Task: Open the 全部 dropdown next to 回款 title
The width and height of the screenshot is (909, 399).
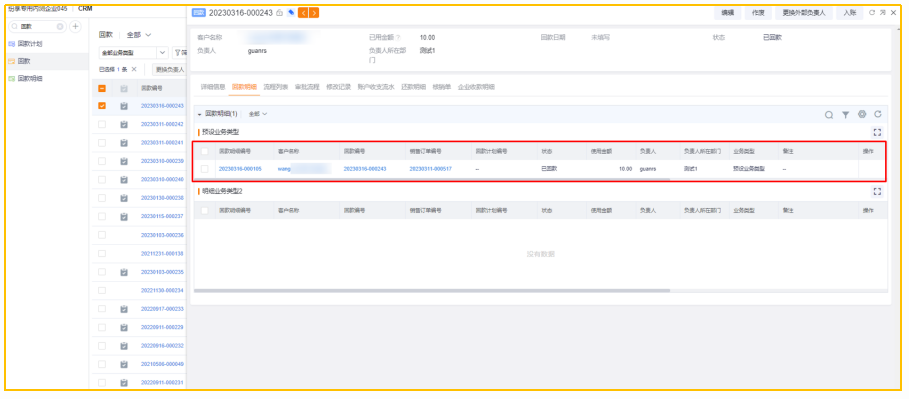Action: [139, 35]
